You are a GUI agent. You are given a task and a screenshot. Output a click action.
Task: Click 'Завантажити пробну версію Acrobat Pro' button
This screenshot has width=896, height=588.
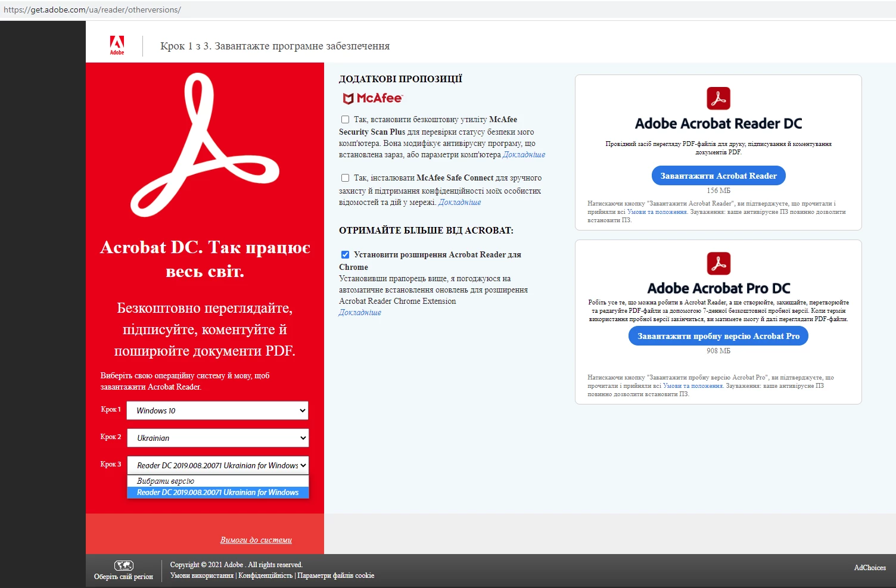[x=718, y=336]
